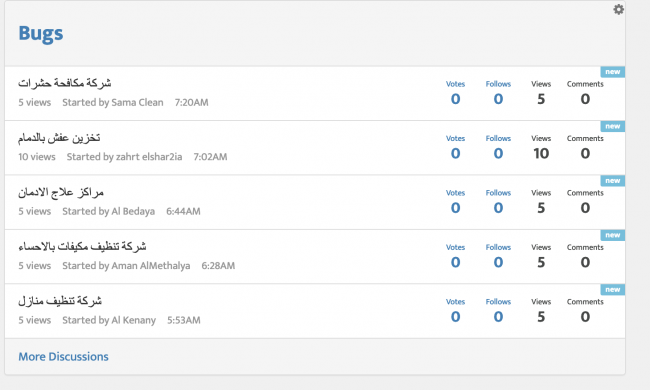Click Votes count on Al Kenany post
Screen dimensions: 650x390
pos(455,317)
